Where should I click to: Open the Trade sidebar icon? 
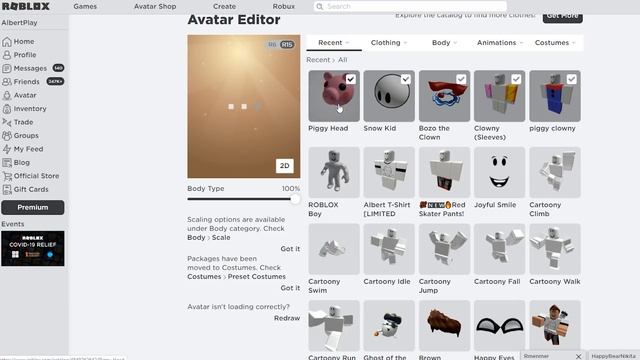(7, 122)
